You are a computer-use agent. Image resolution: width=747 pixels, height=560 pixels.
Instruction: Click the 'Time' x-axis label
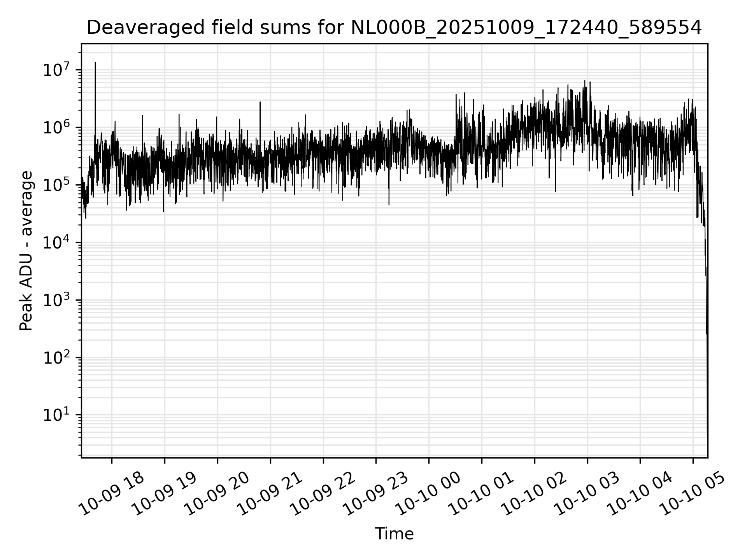394,534
